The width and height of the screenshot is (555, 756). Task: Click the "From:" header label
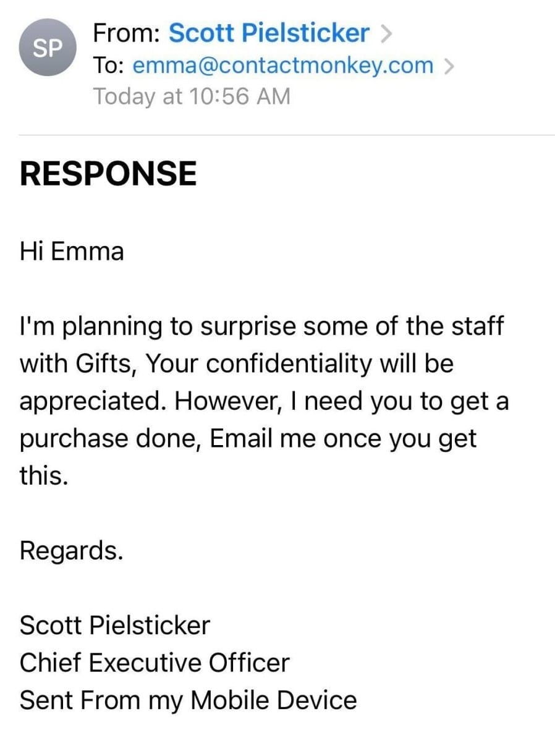127,33
